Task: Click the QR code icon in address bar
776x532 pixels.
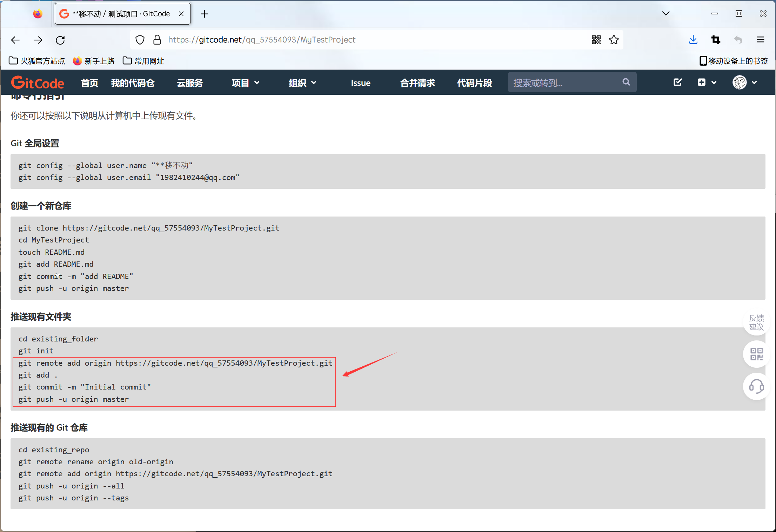Action: point(596,40)
